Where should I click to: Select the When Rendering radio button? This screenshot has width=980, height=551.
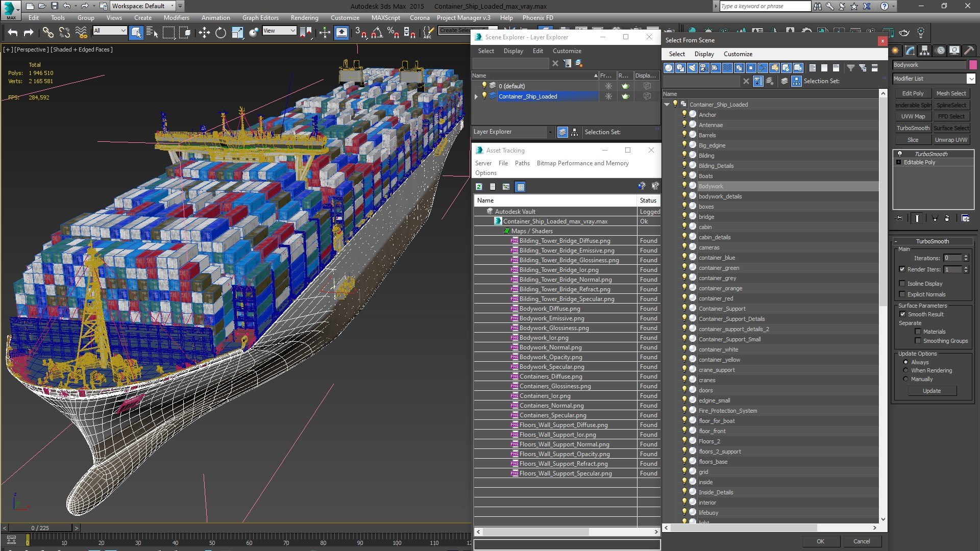905,370
